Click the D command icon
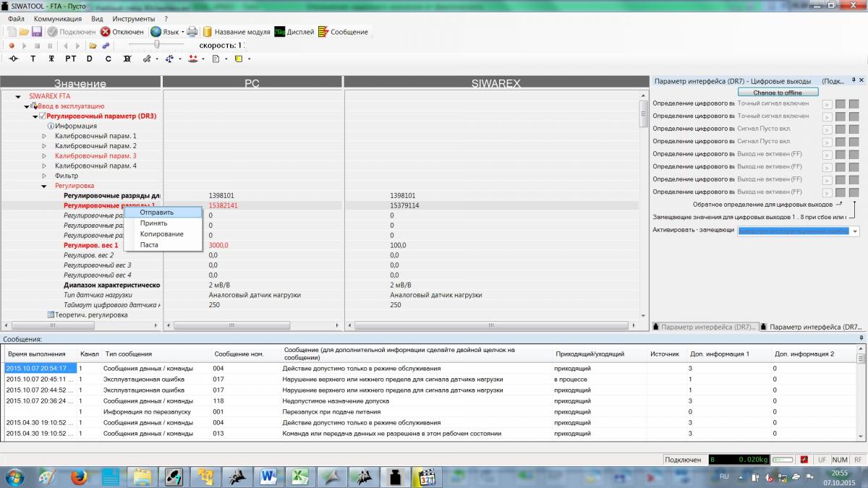868x488 pixels. 90,59
